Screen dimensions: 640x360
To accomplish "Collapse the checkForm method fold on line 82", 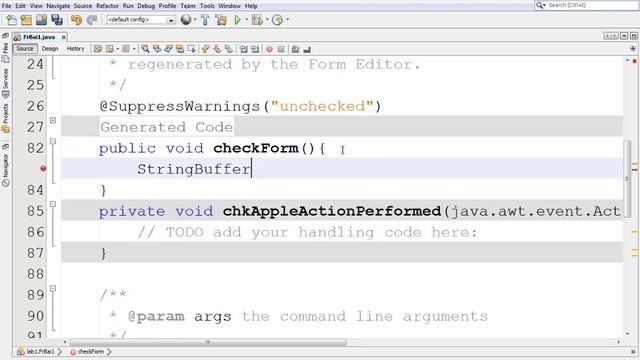I will click(x=53, y=141).
